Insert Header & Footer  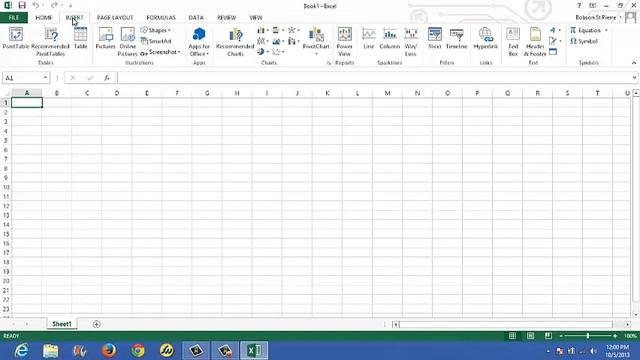pyautogui.click(x=535, y=42)
